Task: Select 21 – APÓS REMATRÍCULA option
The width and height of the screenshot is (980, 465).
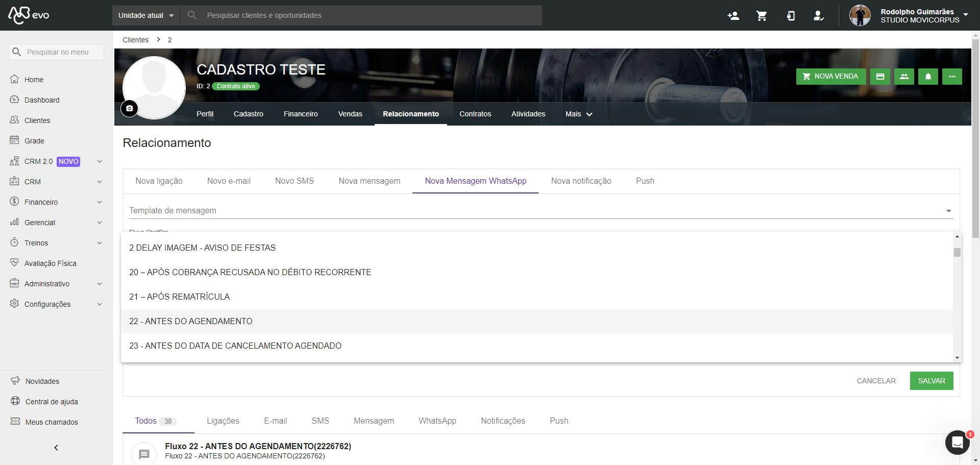Action: [x=537, y=297]
